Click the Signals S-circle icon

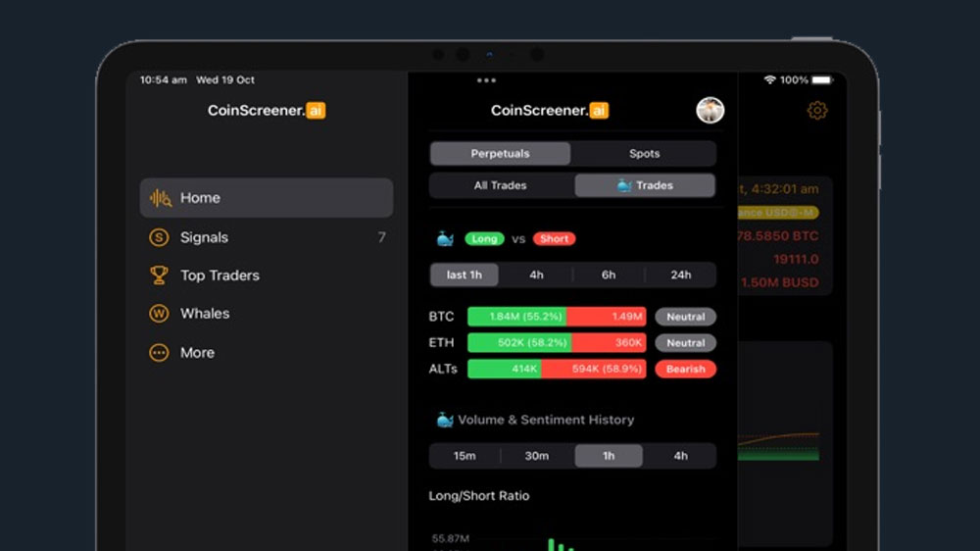pos(159,237)
